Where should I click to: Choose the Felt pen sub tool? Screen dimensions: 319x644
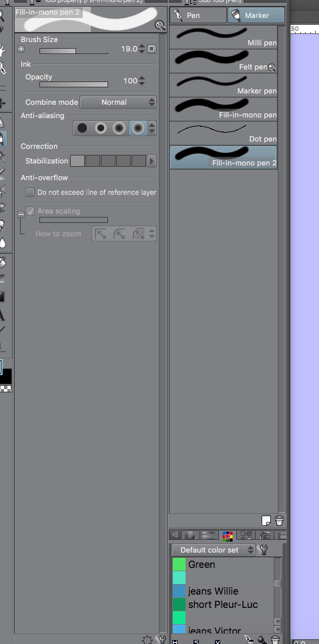tap(224, 61)
